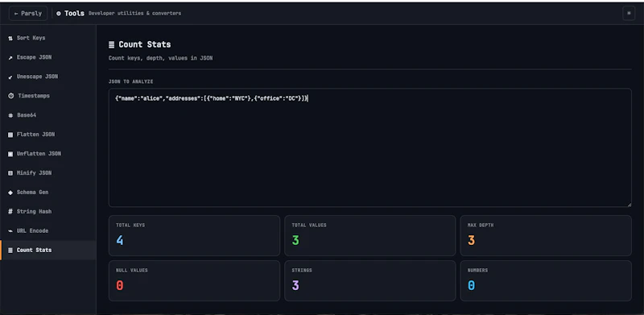Click the Count Stats heading icon
The image size is (644, 315).
(x=111, y=45)
